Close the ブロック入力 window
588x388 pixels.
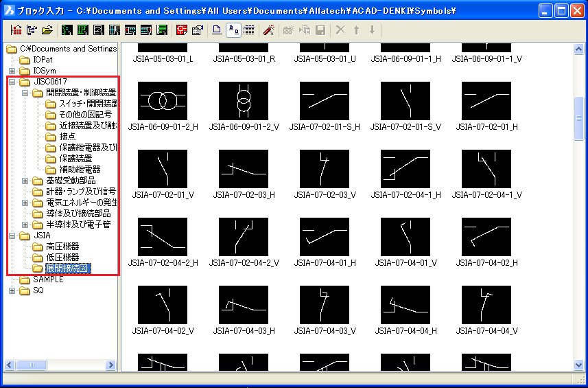pos(577,11)
